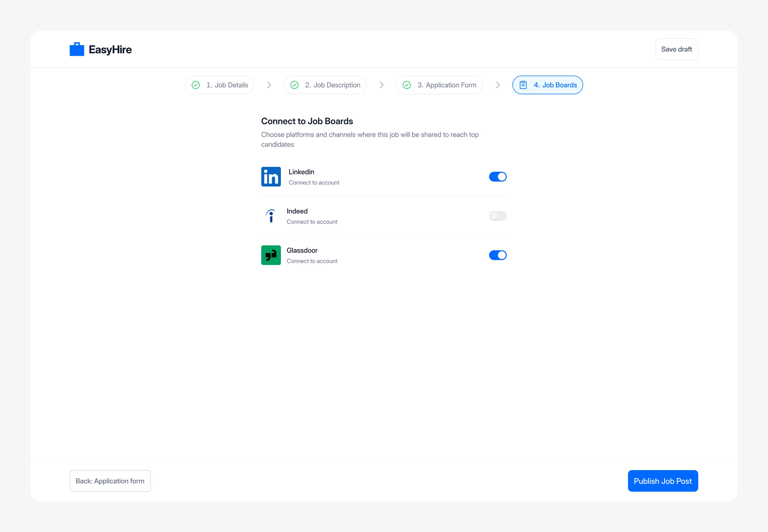Select step 4. Job Boards
The image size is (768, 532).
tap(548, 85)
